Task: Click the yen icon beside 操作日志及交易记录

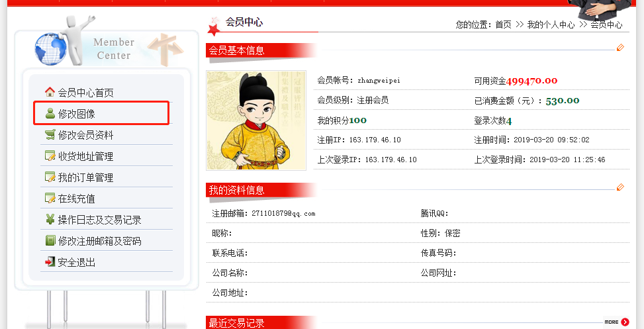Action: (x=50, y=219)
